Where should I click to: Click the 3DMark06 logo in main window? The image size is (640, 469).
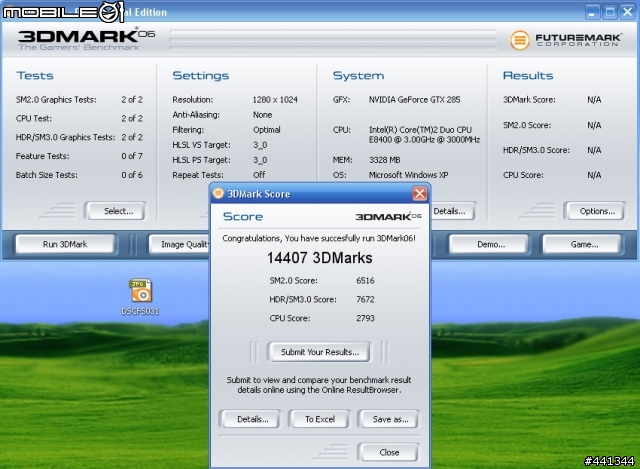pyautogui.click(x=86, y=39)
